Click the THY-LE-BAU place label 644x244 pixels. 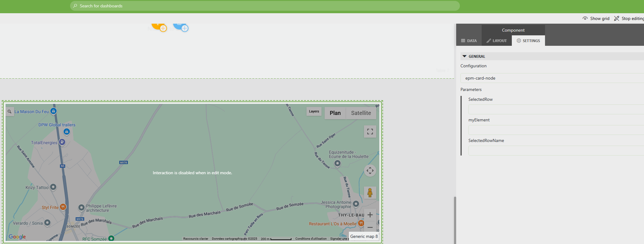point(351,215)
